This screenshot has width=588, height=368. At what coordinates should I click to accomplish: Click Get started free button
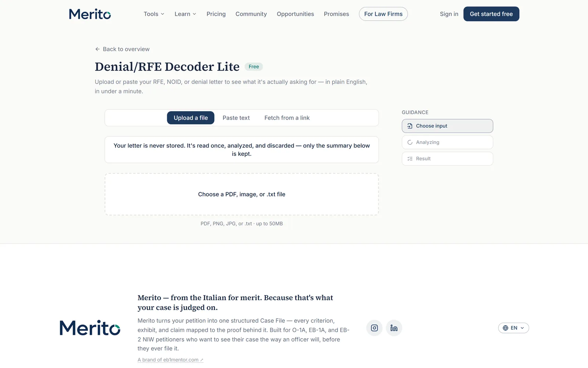(491, 14)
